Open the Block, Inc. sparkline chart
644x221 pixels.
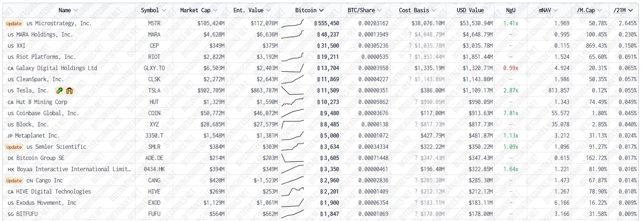pos(293,125)
